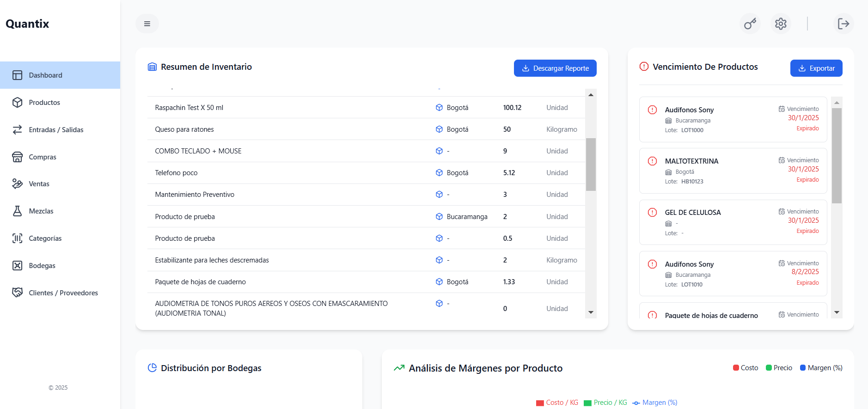Click the Productos box icon
This screenshot has height=409, width=868.
click(x=17, y=102)
